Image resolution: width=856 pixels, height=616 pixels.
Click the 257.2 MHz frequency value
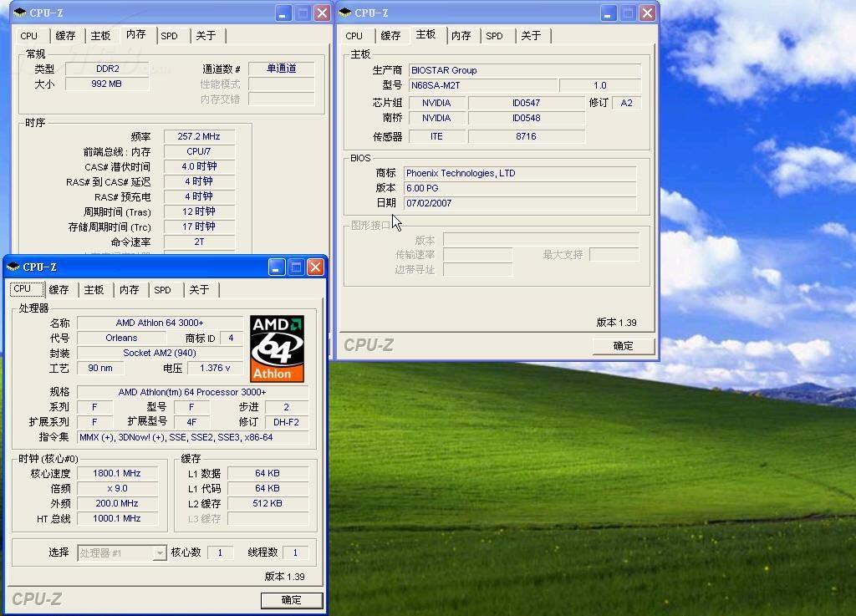click(x=199, y=136)
